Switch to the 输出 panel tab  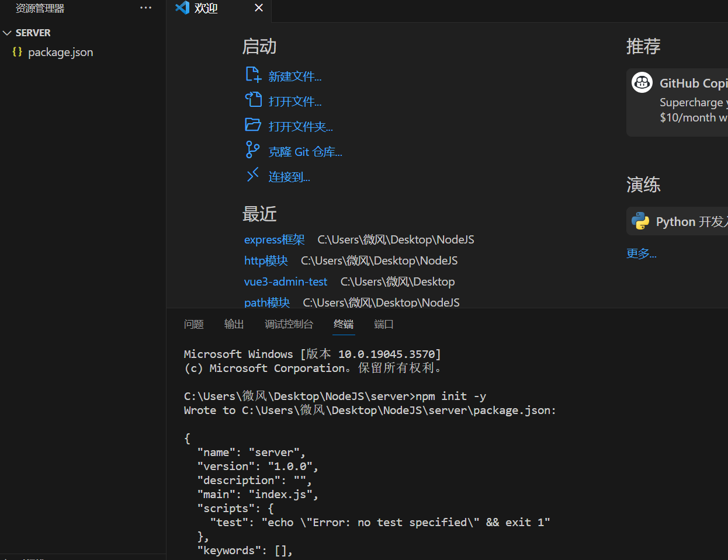pos(234,324)
